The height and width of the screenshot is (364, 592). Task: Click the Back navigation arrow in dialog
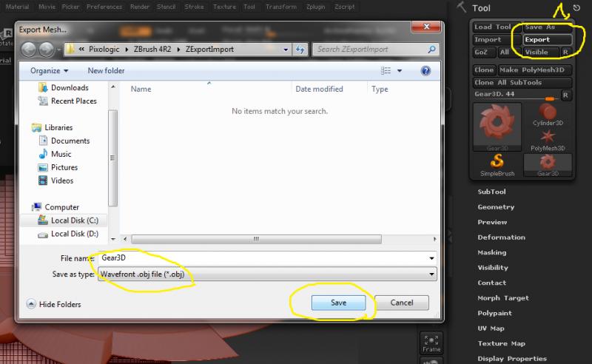pyautogui.click(x=28, y=50)
